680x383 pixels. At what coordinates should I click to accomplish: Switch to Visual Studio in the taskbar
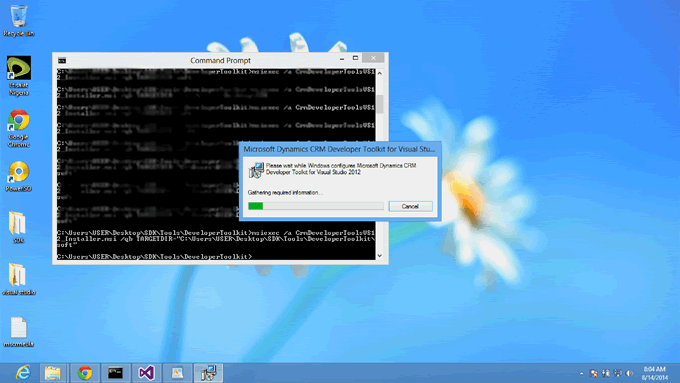click(147, 373)
